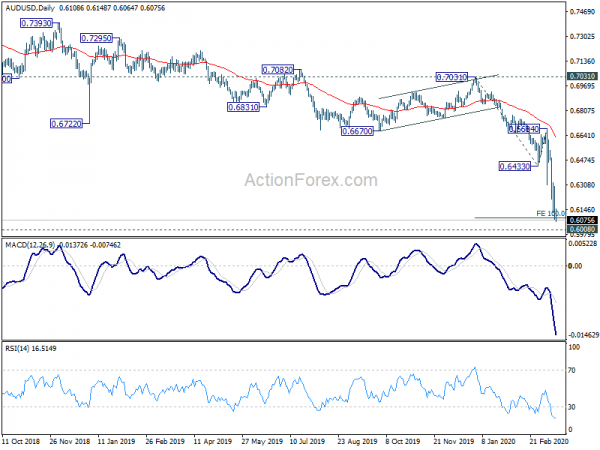This screenshot has height=450, width=600.
Task: Click the 0.60080 axis level marker
Action: click(x=582, y=229)
